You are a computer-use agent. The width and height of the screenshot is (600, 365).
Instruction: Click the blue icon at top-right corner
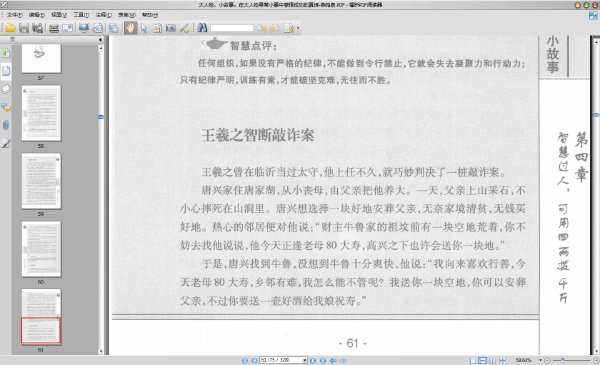(x=593, y=16)
